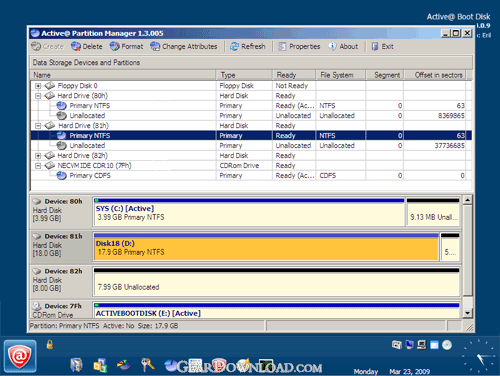Click the Delete partition button

pos(87,46)
